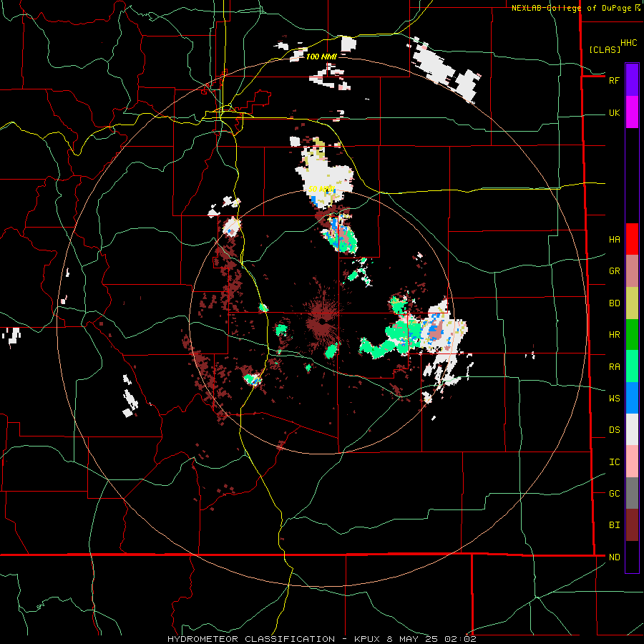Click the purple RF legend swatch
Screen dimensions: 644x644
[632, 80]
